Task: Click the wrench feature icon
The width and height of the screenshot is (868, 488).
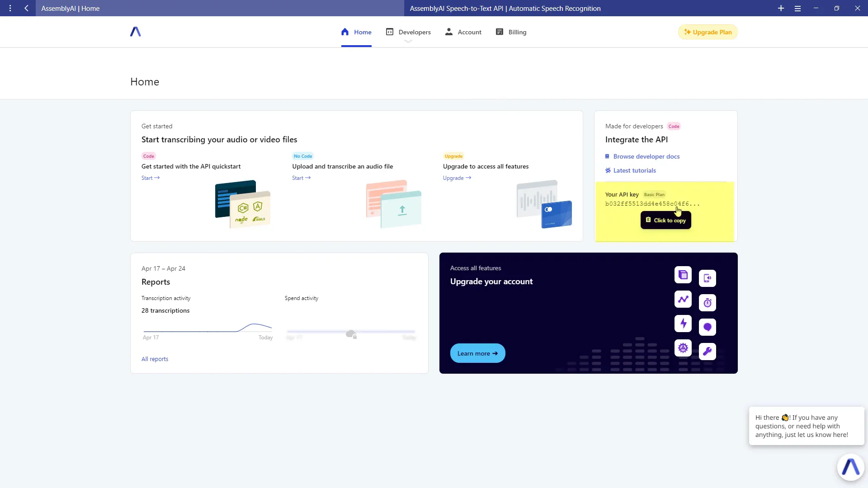Action: click(x=708, y=351)
